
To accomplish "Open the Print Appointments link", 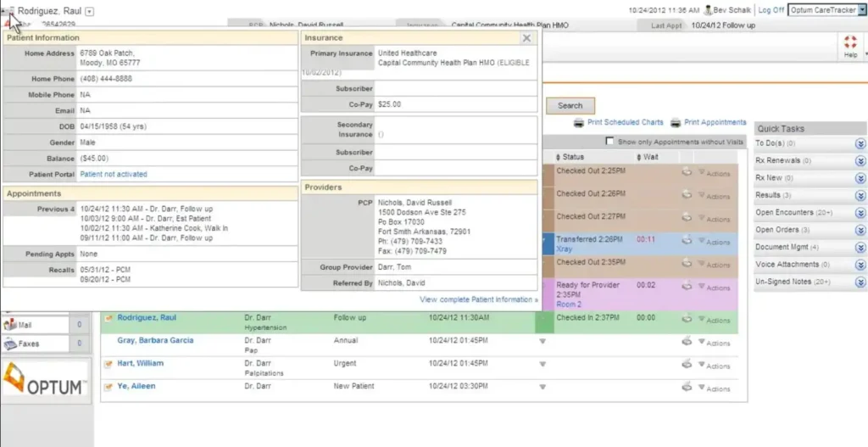I will pyautogui.click(x=715, y=122).
